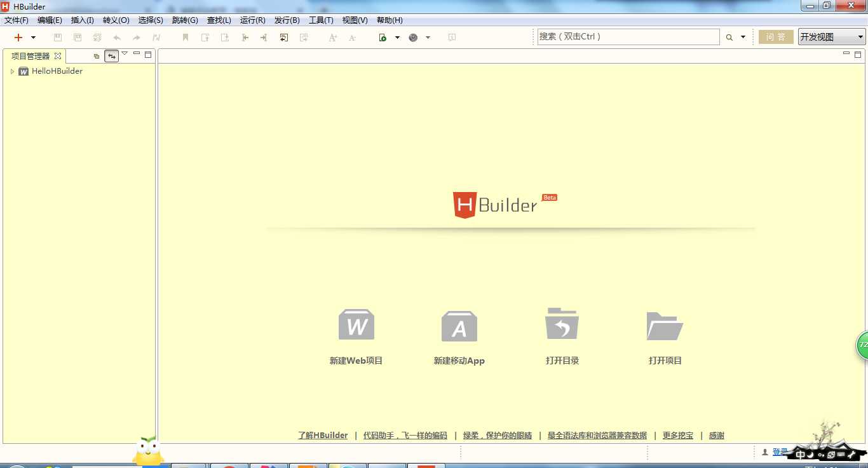The image size is (868, 468).
Task: Click the HBuilder Beta logo
Action: point(505,205)
